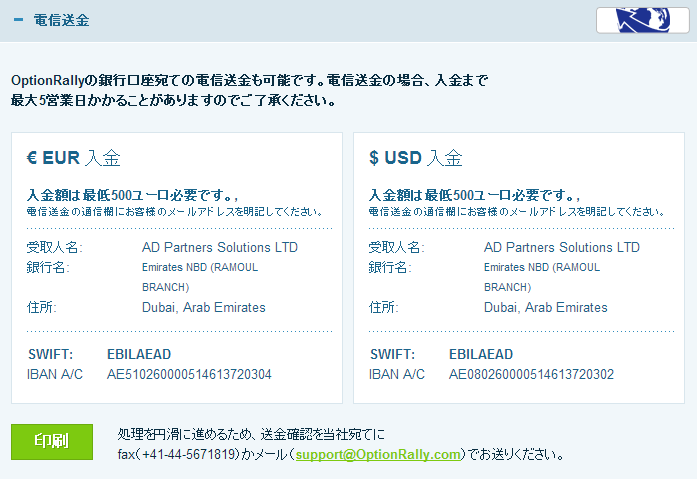Select the $ USD 入金 heading
This screenshot has width=697, height=479.
(416, 158)
